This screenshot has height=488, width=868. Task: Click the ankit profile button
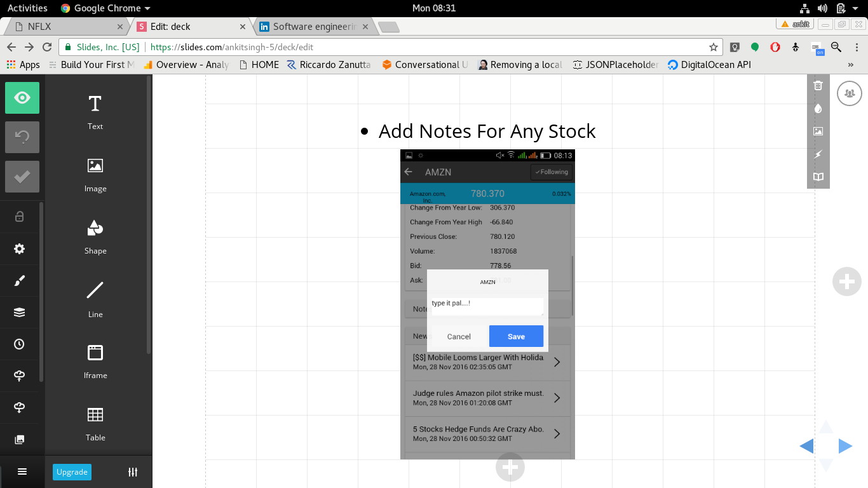[x=796, y=24]
